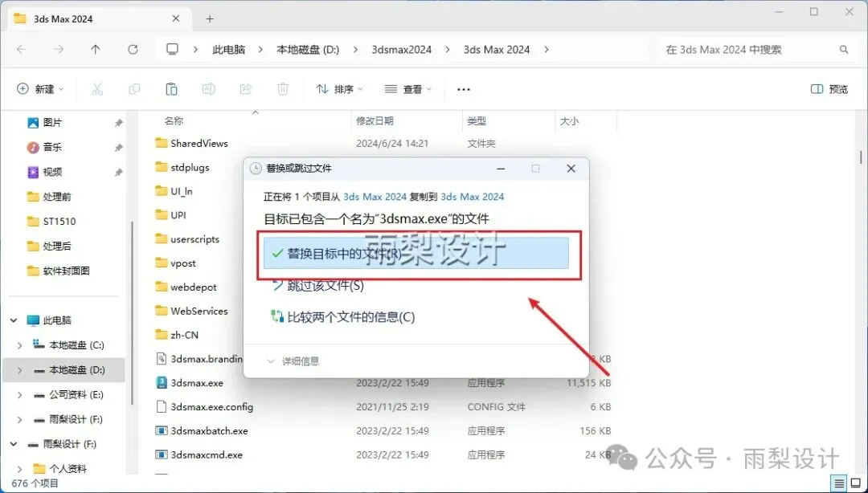Click the Paste clipboard icon
868x493 pixels.
click(171, 89)
